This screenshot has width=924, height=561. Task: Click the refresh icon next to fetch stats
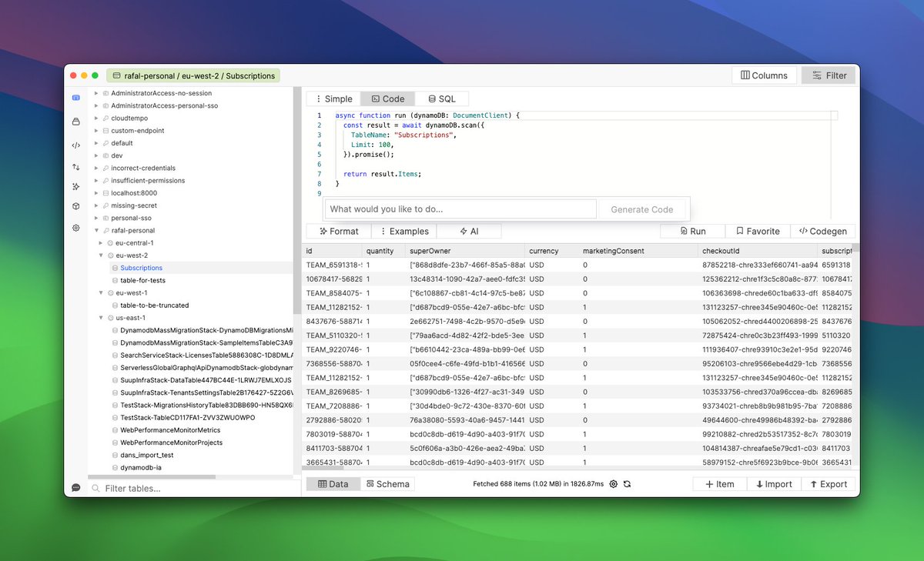pyautogui.click(x=628, y=484)
